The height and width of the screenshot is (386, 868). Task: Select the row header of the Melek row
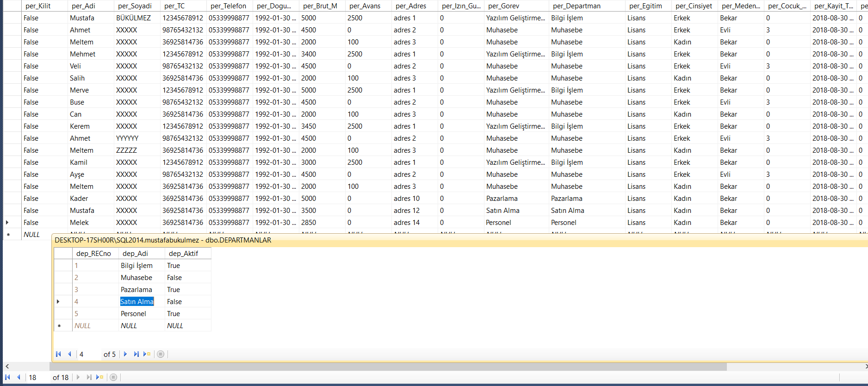click(7, 223)
